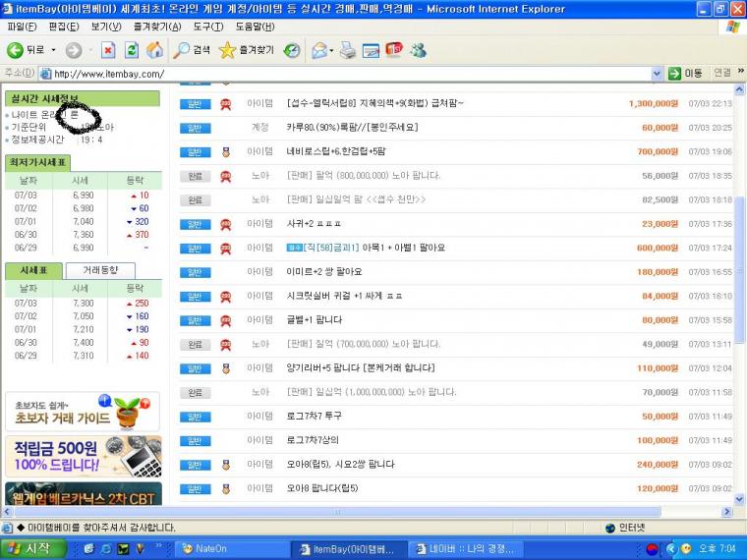
Task: Open the 보기(V) menu
Action: [x=106, y=27]
